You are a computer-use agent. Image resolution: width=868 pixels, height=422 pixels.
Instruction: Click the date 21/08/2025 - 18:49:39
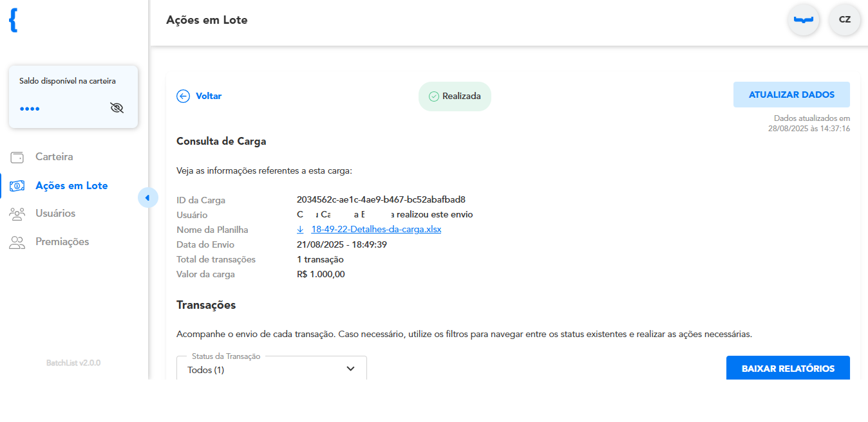tap(342, 244)
